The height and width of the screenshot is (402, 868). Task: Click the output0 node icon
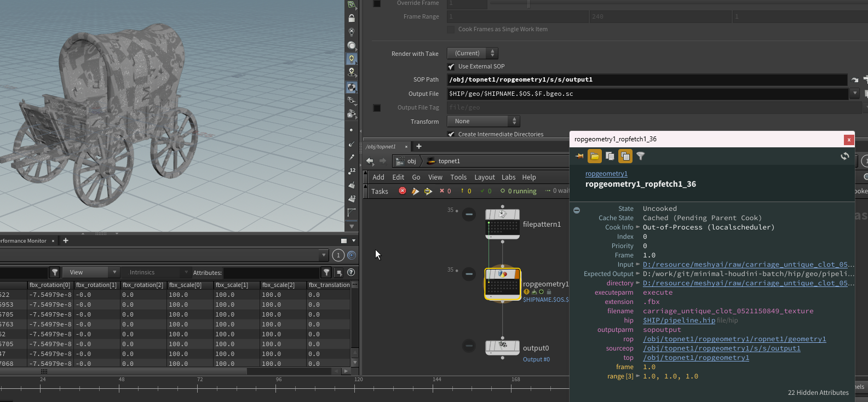pyautogui.click(x=502, y=347)
